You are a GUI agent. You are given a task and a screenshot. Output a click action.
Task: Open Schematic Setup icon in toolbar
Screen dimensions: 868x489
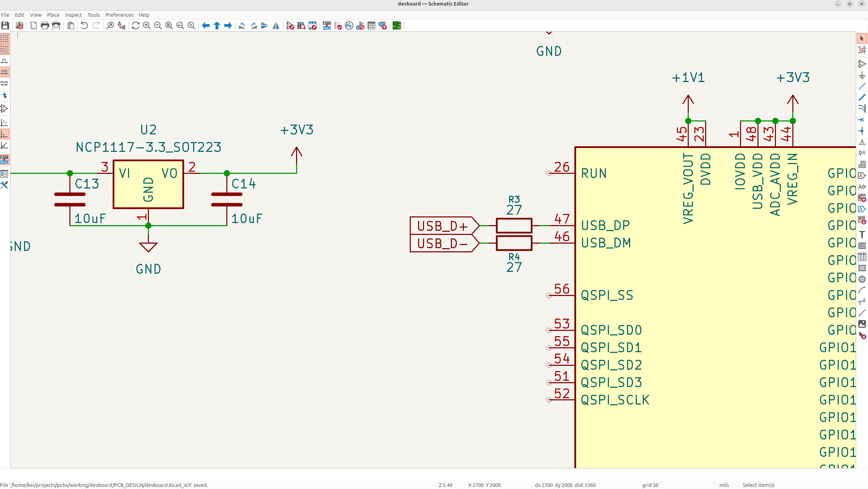pos(20,25)
